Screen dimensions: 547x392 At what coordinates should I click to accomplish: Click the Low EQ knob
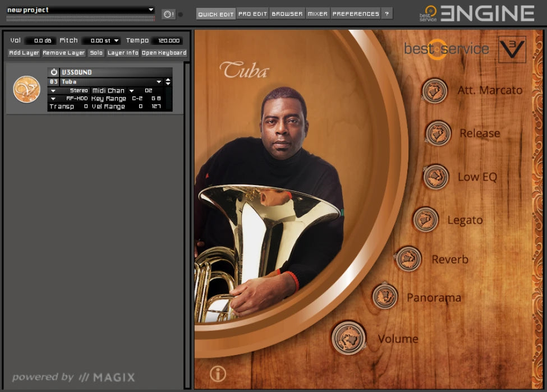pyautogui.click(x=436, y=177)
